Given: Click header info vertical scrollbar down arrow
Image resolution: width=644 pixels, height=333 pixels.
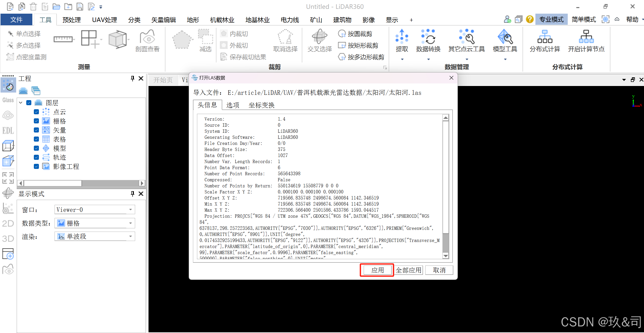Looking at the screenshot, I should click(446, 256).
